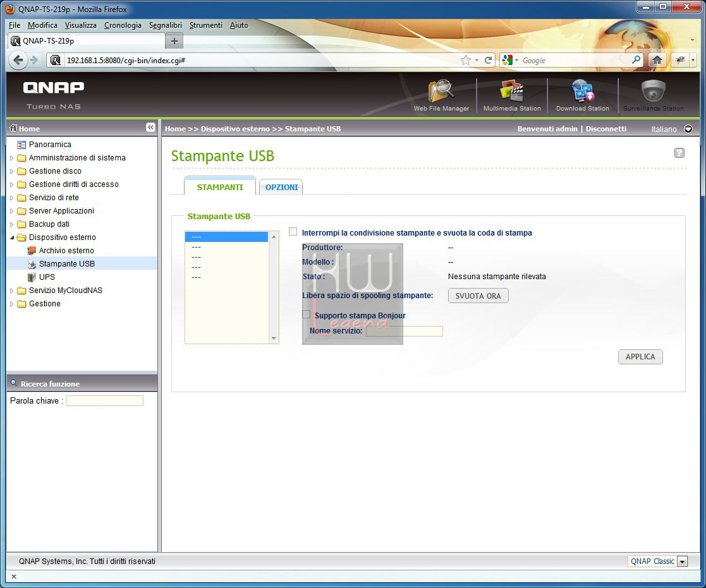Open the bookmark star dropdown arrow
This screenshot has width=706, height=588.
click(x=477, y=60)
